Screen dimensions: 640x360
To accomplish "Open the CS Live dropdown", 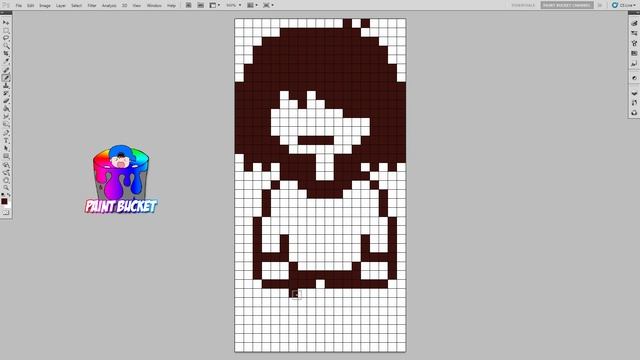I will [625, 5].
